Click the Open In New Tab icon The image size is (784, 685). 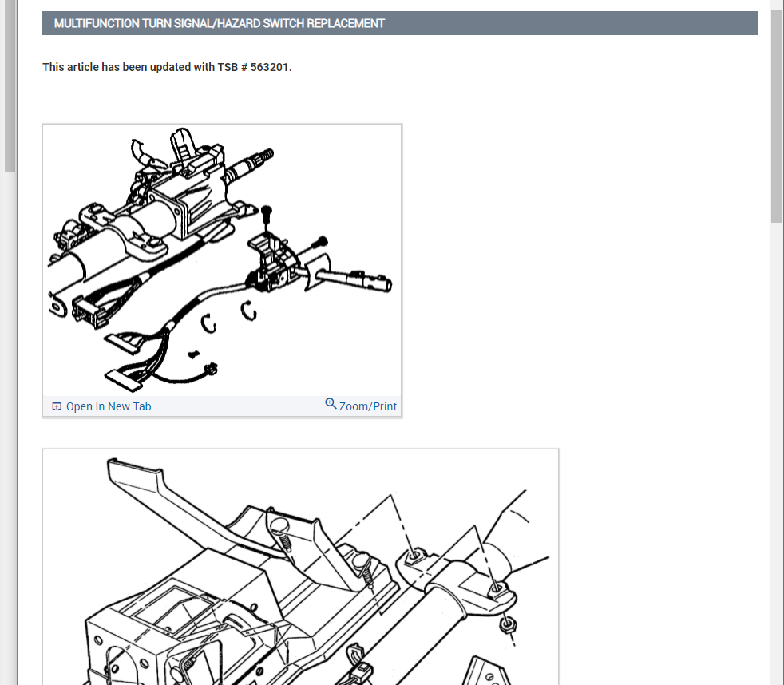tap(57, 406)
